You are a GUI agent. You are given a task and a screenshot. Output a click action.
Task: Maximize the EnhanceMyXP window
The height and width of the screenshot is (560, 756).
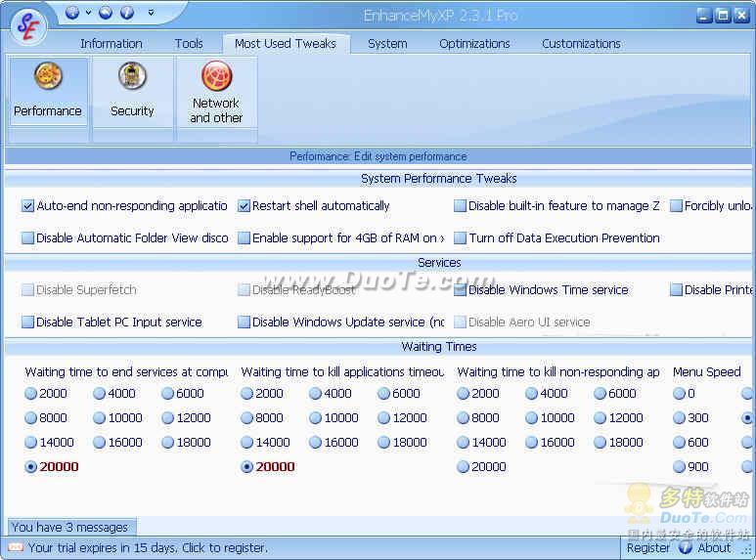[723, 16]
